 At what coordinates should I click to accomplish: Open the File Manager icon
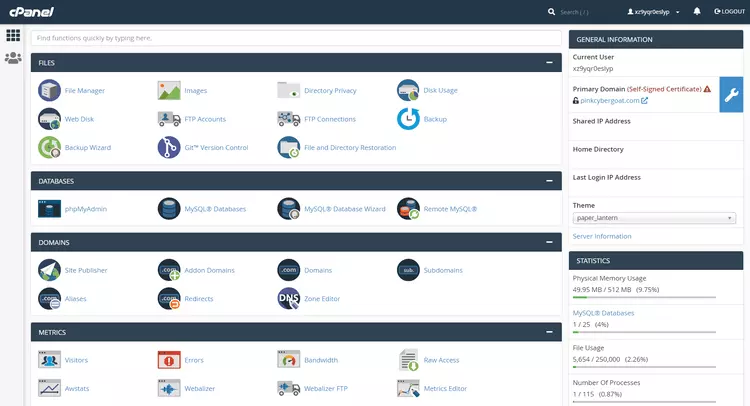[x=49, y=90]
